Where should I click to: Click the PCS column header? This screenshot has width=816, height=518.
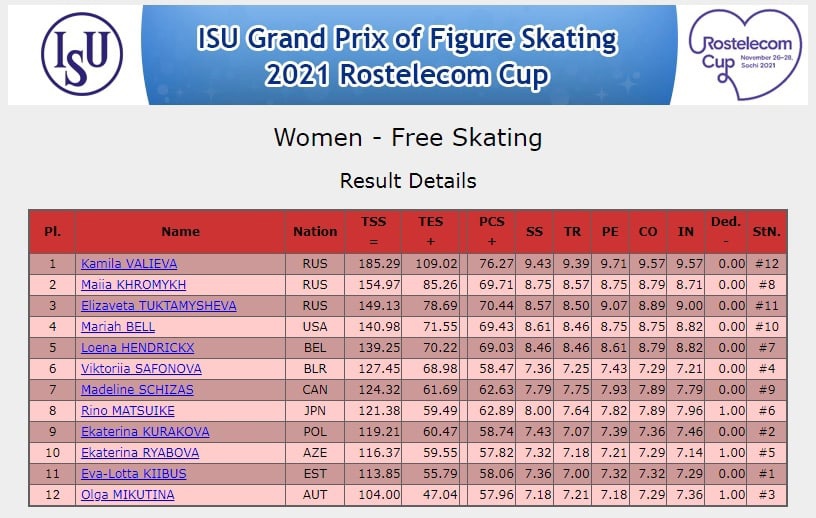pos(491,232)
